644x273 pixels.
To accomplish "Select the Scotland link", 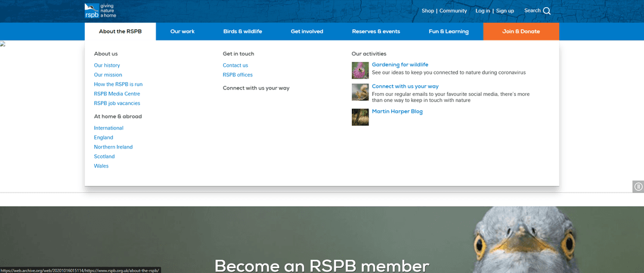I will [x=104, y=156].
